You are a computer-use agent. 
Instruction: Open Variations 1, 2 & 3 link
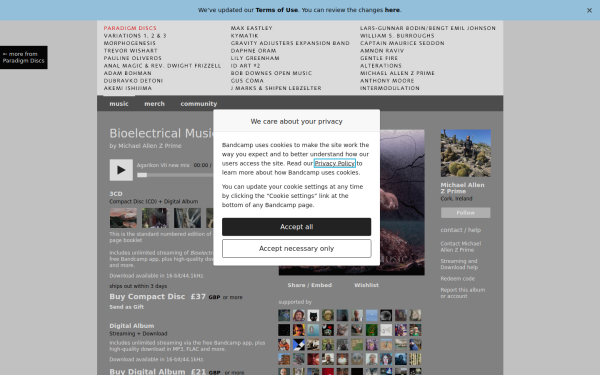[135, 36]
